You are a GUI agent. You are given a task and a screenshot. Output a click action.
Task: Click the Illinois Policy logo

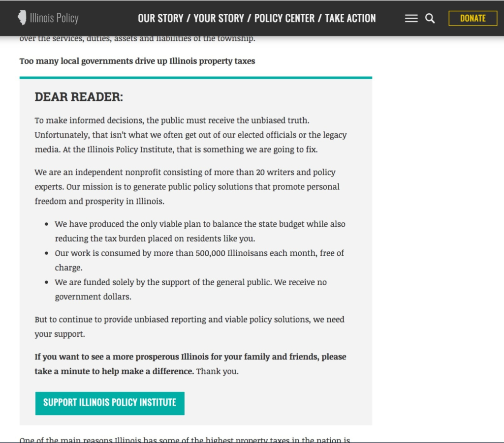48,18
